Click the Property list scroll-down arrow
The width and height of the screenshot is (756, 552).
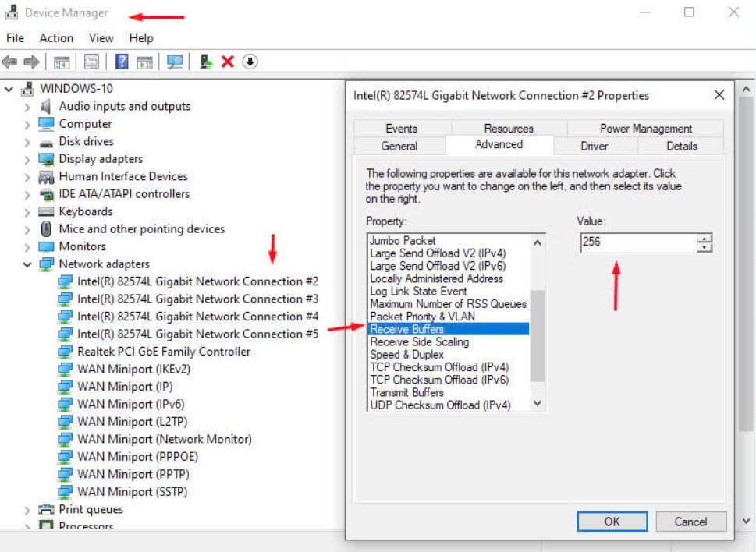pyautogui.click(x=538, y=402)
